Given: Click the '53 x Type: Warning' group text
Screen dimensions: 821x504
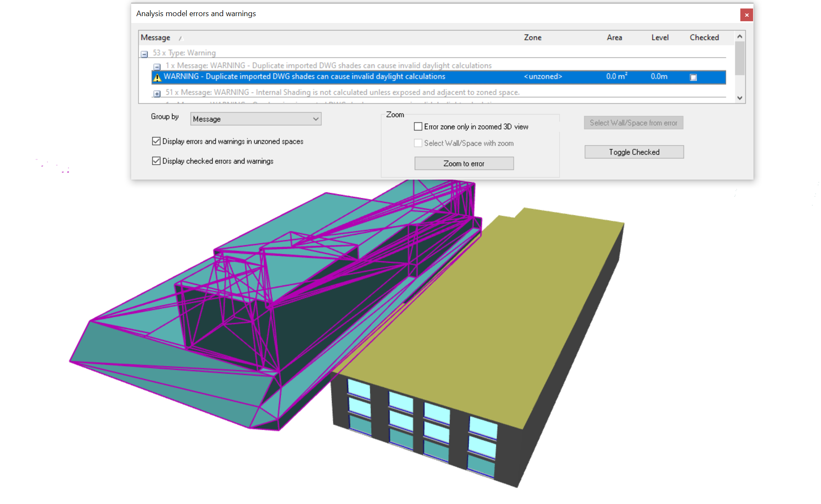Looking at the screenshot, I should tap(184, 53).
